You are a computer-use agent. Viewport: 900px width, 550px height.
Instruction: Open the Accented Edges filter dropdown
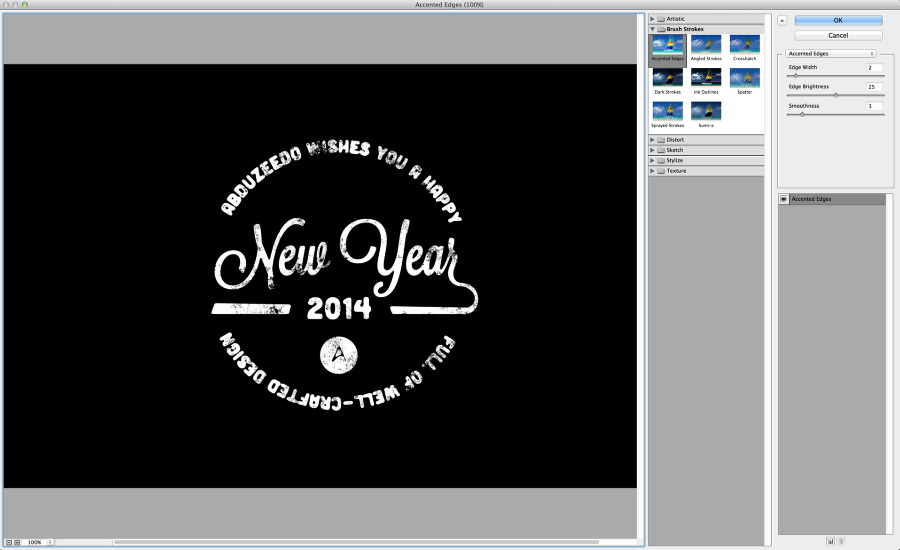(x=831, y=53)
